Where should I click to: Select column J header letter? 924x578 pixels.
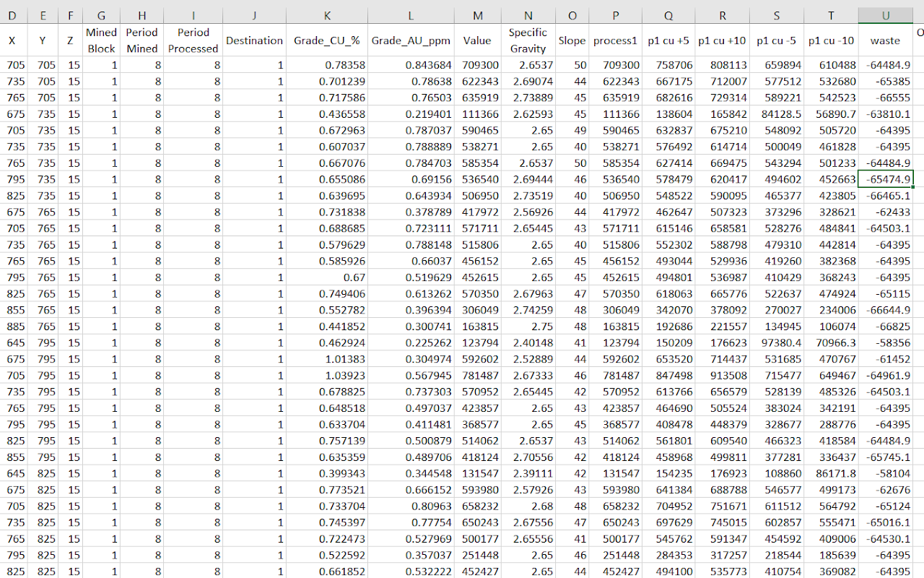click(254, 16)
